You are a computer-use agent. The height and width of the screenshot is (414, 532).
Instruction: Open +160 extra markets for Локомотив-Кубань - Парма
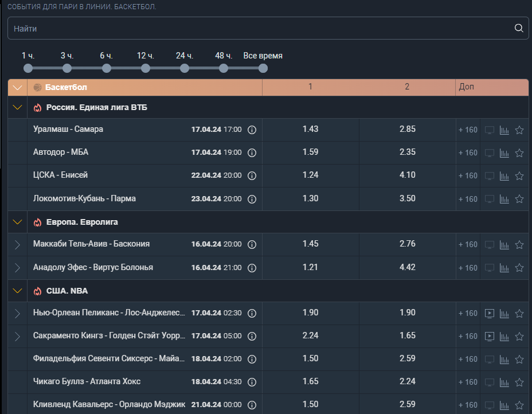pos(468,199)
